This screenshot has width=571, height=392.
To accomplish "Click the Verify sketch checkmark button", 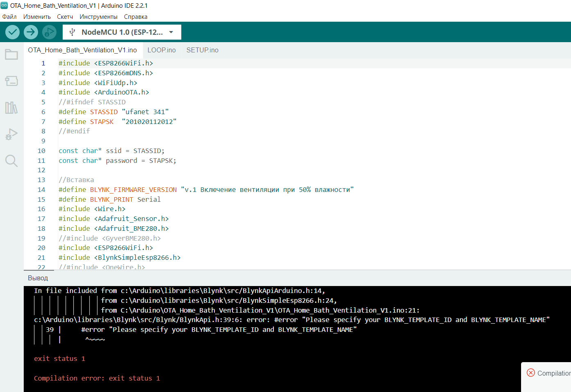I will pyautogui.click(x=12, y=32).
